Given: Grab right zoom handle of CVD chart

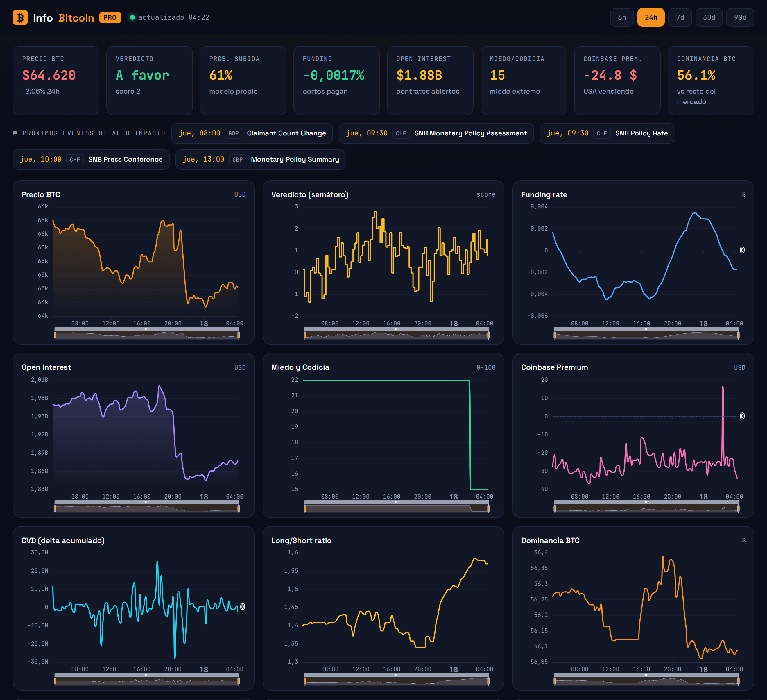Looking at the screenshot, I should [x=239, y=681].
